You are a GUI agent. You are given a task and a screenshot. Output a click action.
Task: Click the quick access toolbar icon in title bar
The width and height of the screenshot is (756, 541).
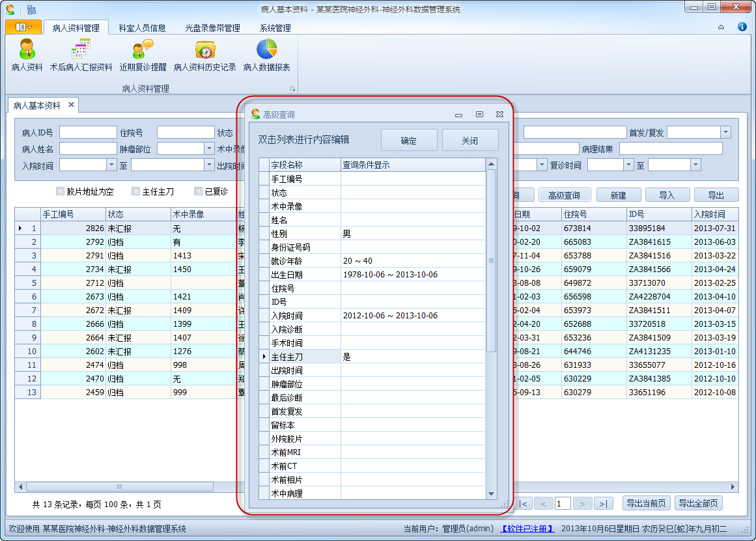click(x=31, y=9)
